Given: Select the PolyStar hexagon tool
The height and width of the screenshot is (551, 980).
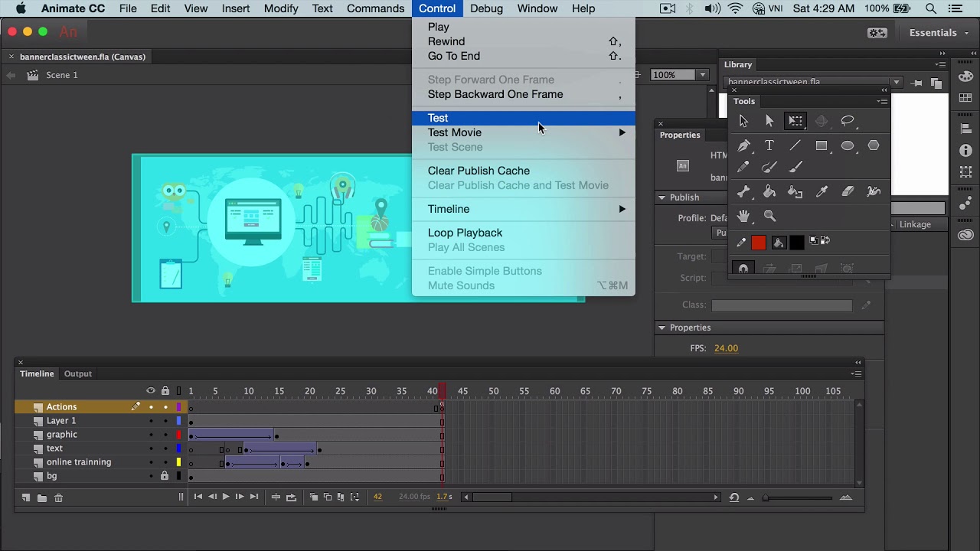Looking at the screenshot, I should (x=874, y=145).
